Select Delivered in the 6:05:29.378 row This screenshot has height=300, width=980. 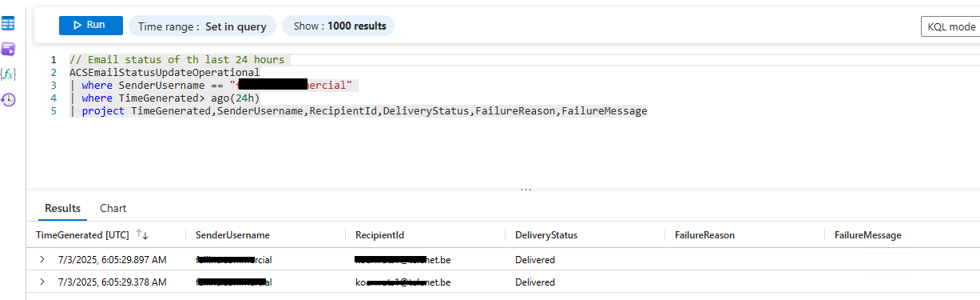535,282
